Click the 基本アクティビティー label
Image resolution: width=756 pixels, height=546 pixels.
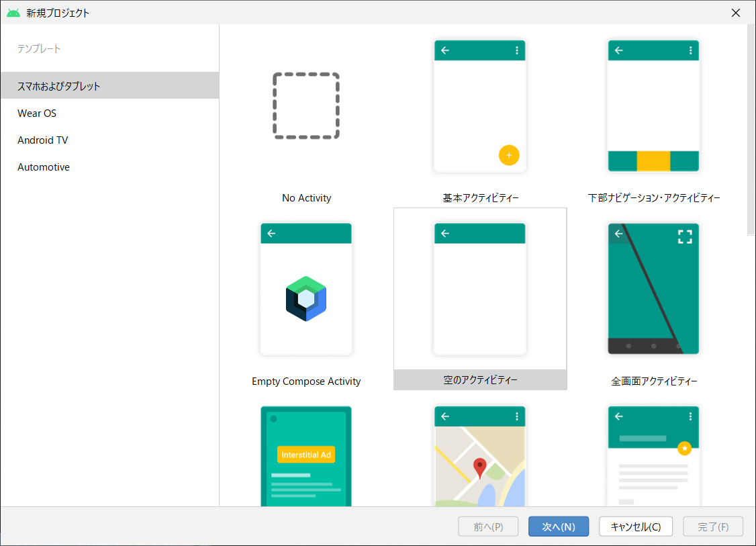click(481, 197)
